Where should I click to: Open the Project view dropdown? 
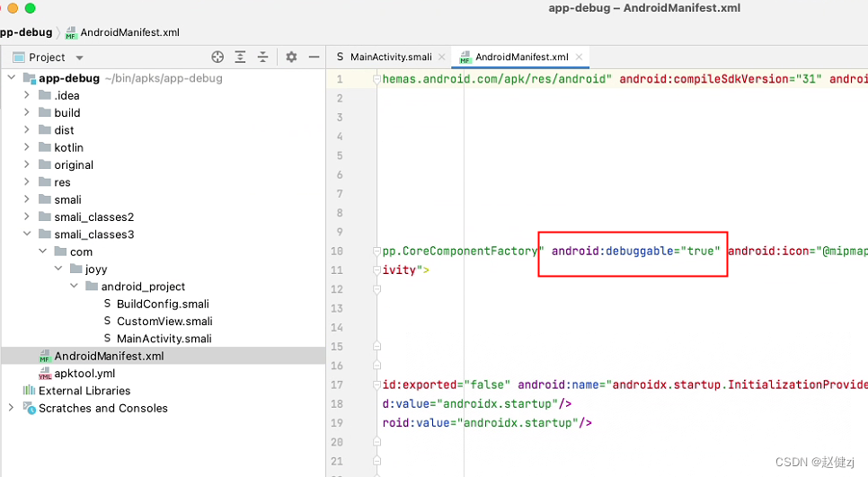pyautogui.click(x=80, y=57)
